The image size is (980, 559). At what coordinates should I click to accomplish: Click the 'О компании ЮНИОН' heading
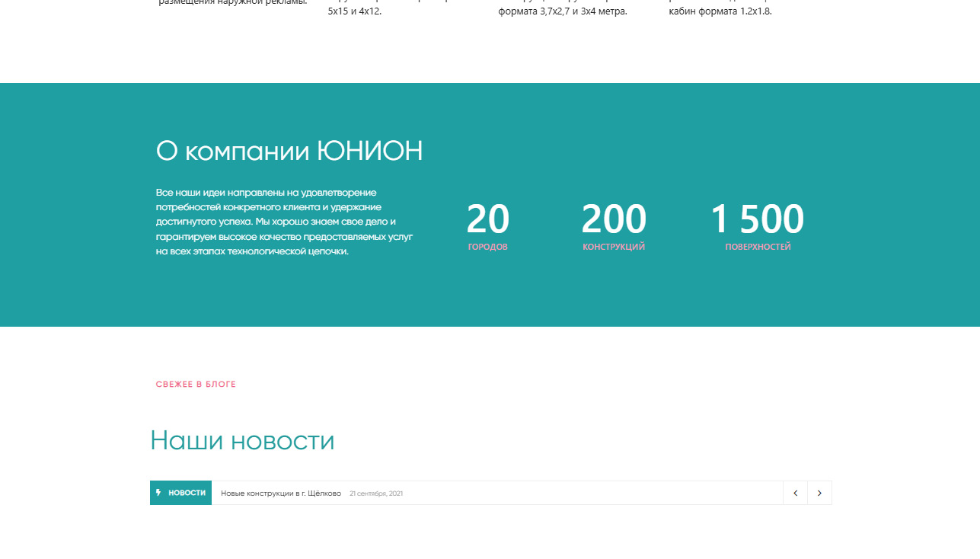(289, 152)
